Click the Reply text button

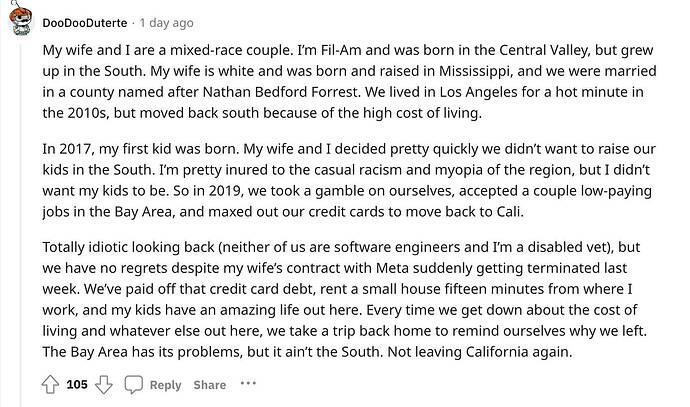(x=165, y=385)
